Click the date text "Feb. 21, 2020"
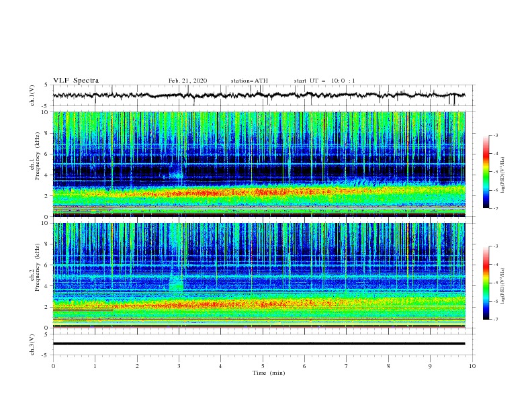532x411 pixels. [x=187, y=81]
